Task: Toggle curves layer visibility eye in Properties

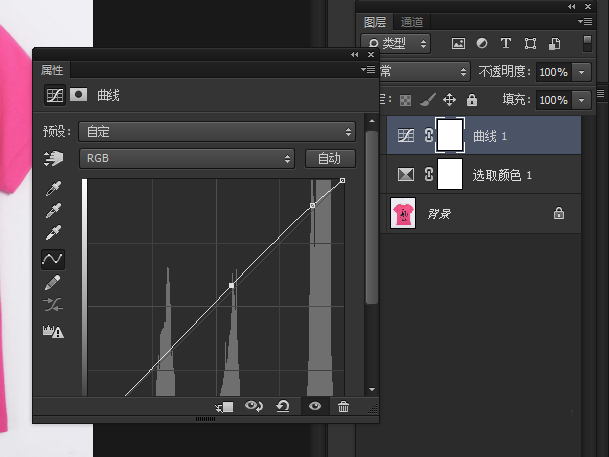Action: [315, 407]
